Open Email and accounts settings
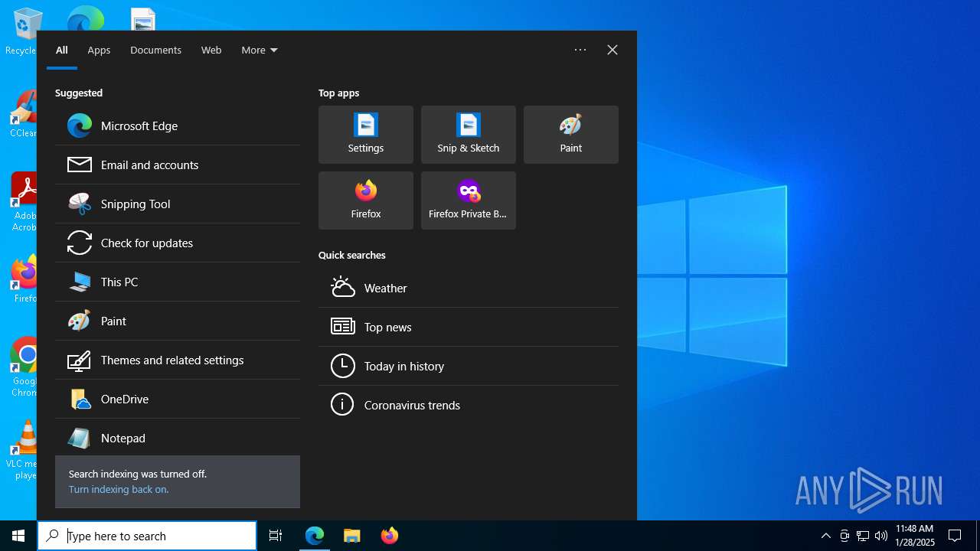980x551 pixels. point(178,165)
